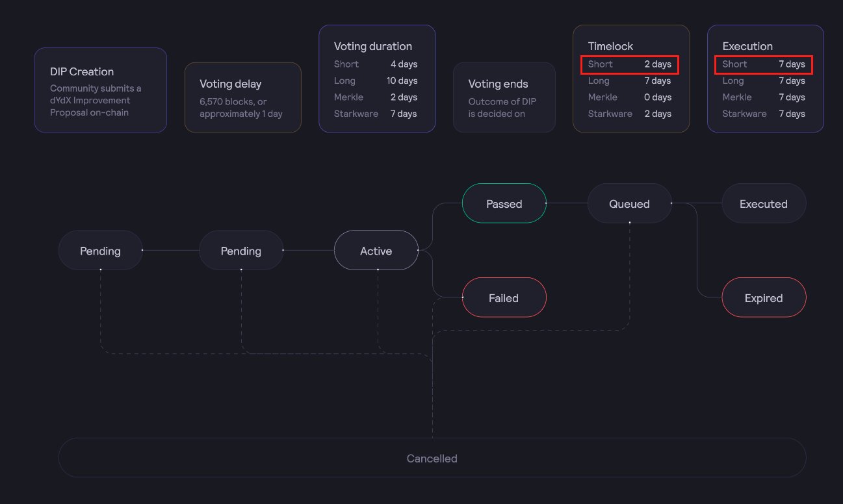Screen dimensions: 843x504
Task: Select the Executed state node
Action: pos(764,203)
